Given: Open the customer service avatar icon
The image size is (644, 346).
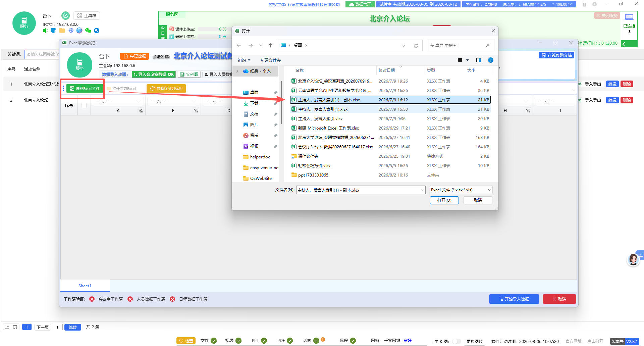Looking at the screenshot, I should tap(633, 259).
